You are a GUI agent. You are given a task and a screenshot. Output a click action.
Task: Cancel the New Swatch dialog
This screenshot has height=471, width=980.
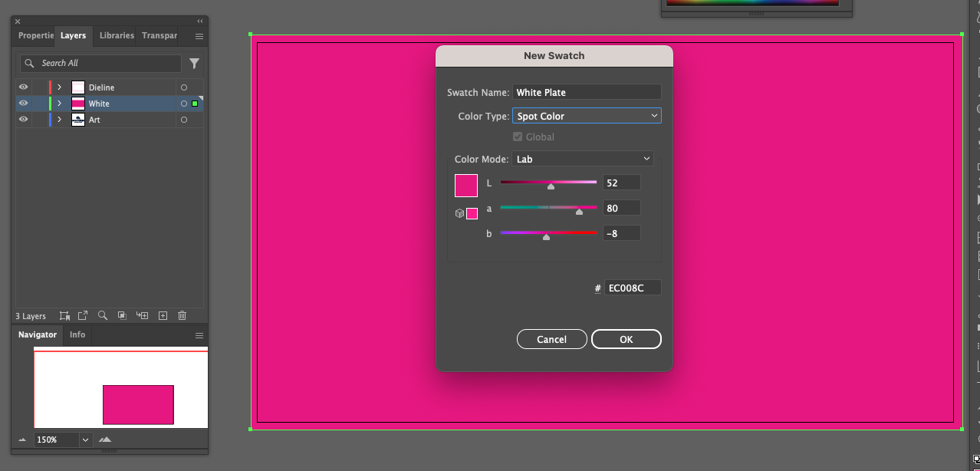pos(551,339)
